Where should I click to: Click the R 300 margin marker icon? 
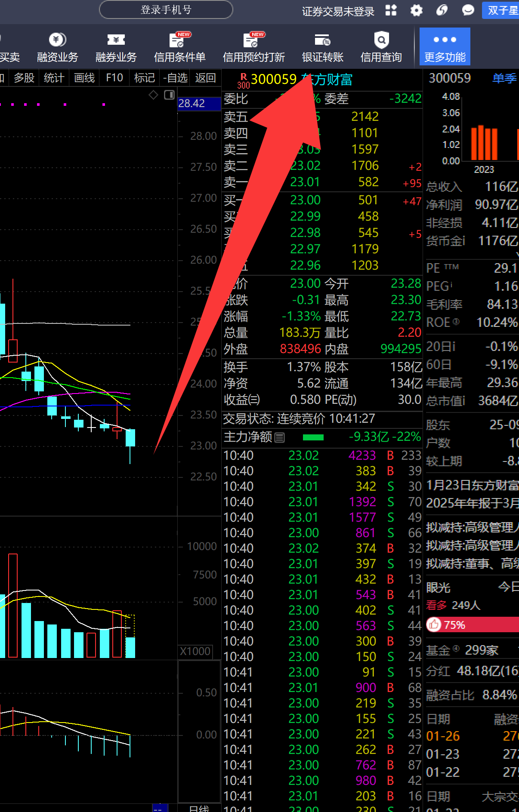(x=244, y=80)
